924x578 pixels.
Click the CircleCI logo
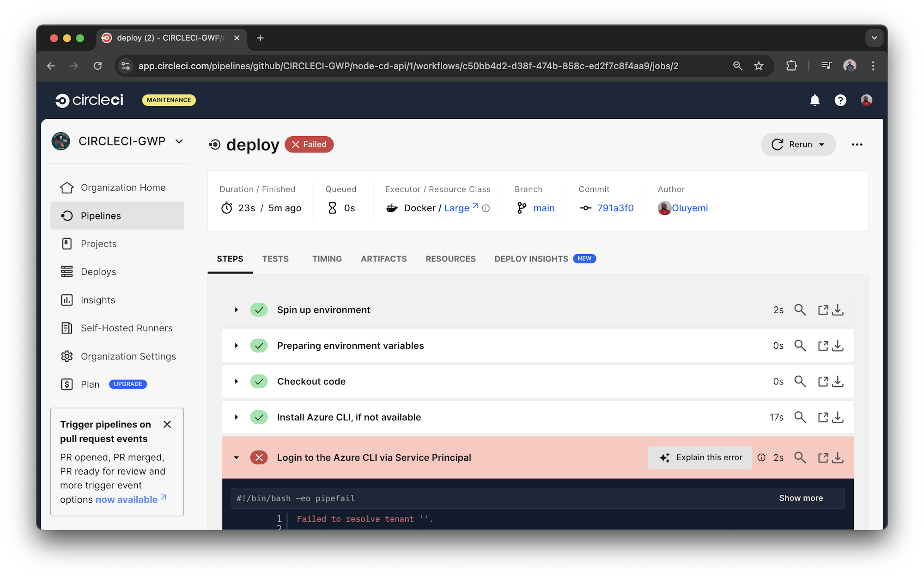pyautogui.click(x=89, y=100)
